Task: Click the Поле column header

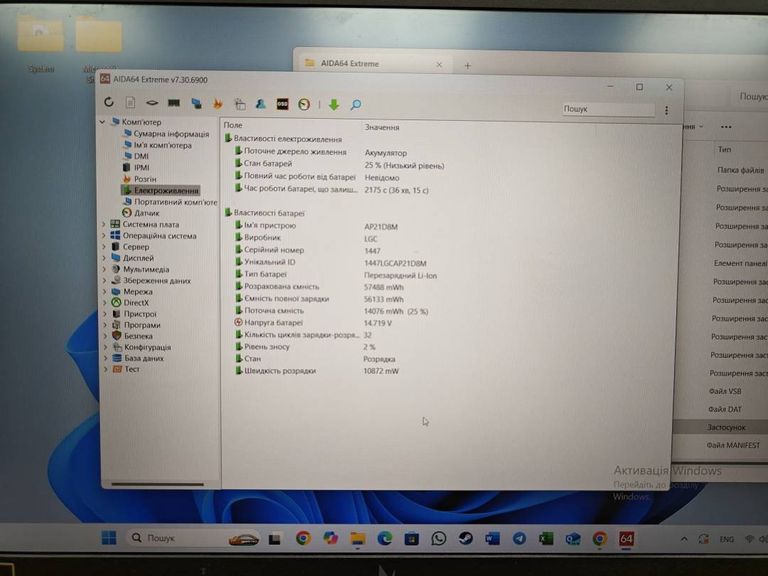Action: (x=233, y=125)
